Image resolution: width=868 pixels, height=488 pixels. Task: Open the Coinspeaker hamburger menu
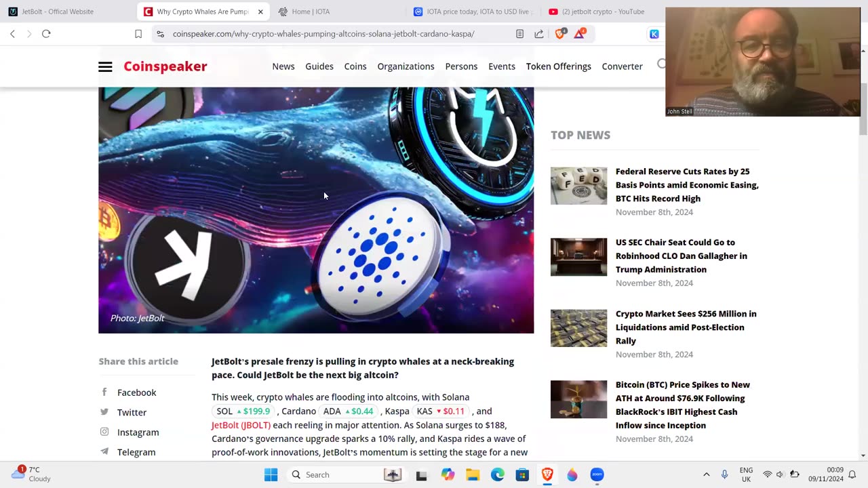[x=105, y=66]
